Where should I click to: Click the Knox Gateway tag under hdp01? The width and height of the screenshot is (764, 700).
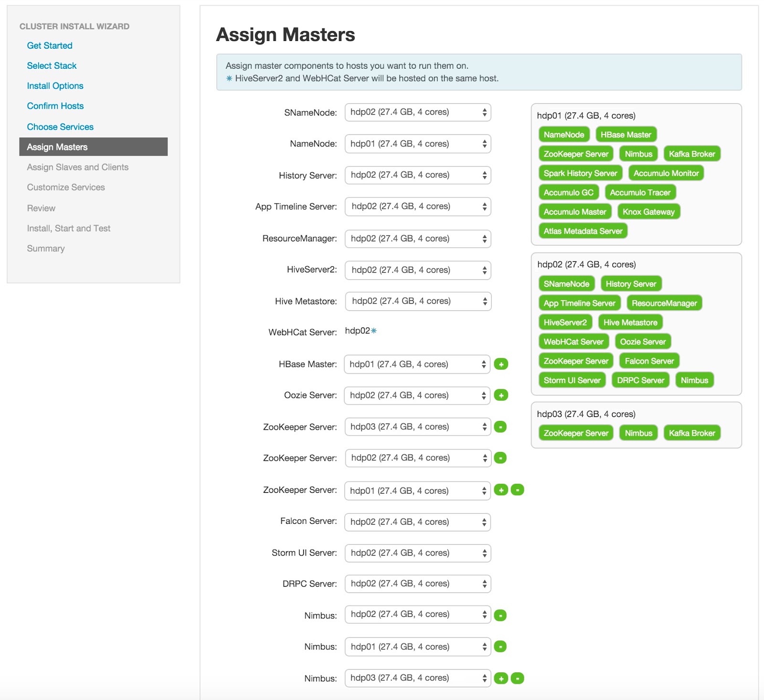point(648,212)
